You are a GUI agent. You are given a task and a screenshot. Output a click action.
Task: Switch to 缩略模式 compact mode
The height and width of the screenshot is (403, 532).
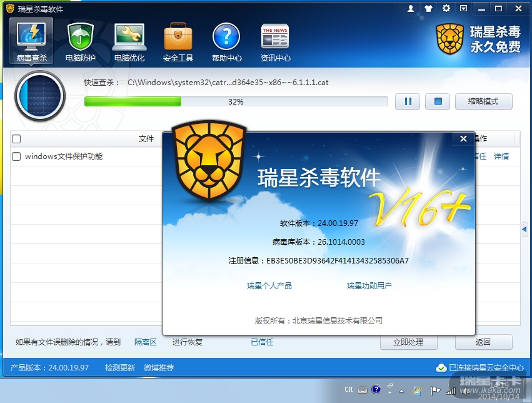pos(483,101)
